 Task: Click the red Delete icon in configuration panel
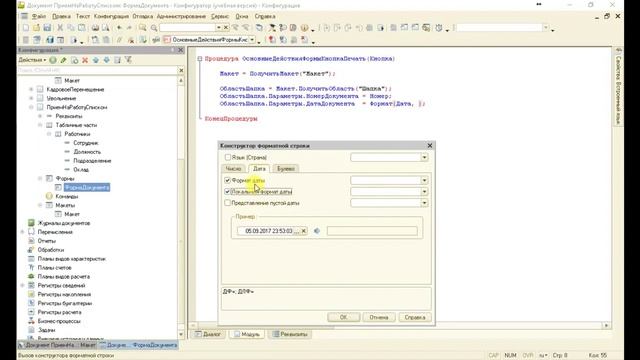tap(85, 60)
